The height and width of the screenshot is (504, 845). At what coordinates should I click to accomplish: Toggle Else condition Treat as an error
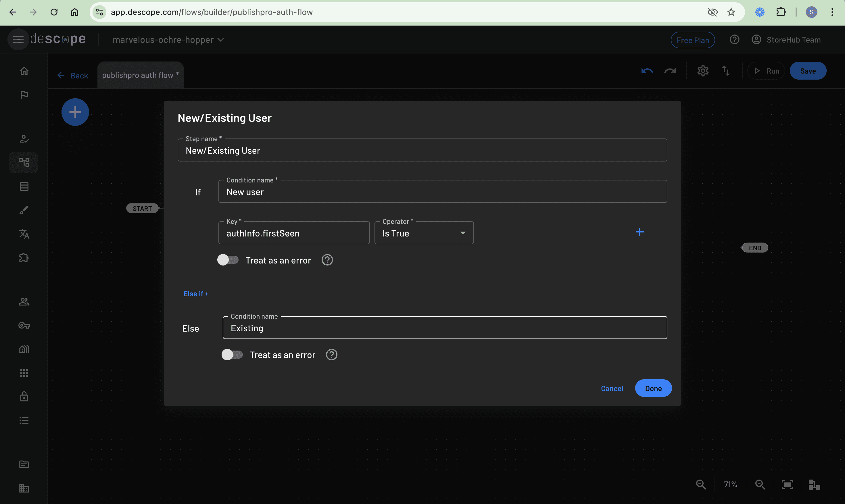[232, 355]
